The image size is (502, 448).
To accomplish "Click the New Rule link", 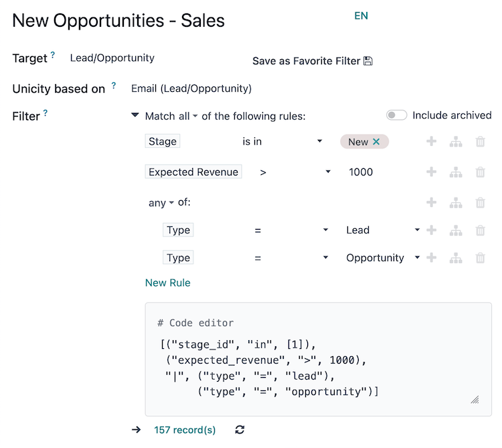I will point(167,283).
